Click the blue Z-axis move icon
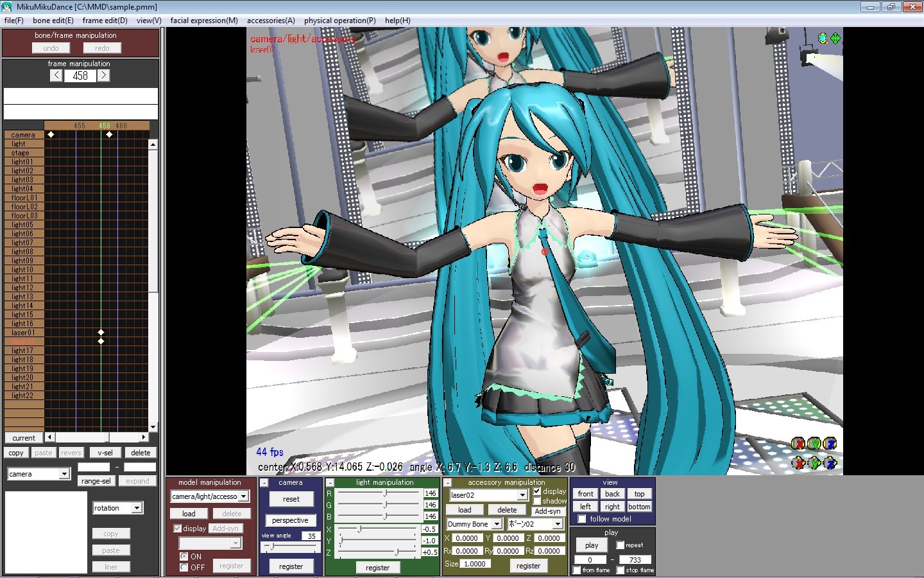924x578 pixels. click(x=830, y=462)
